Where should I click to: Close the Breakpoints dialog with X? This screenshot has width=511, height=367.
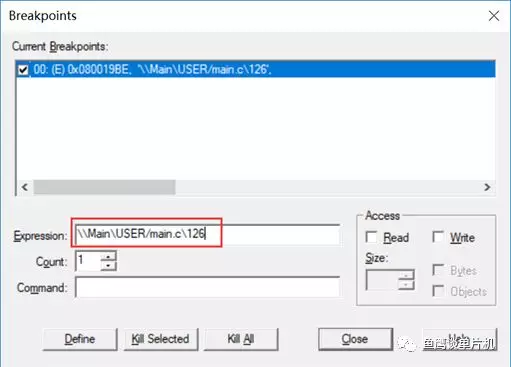click(x=494, y=16)
